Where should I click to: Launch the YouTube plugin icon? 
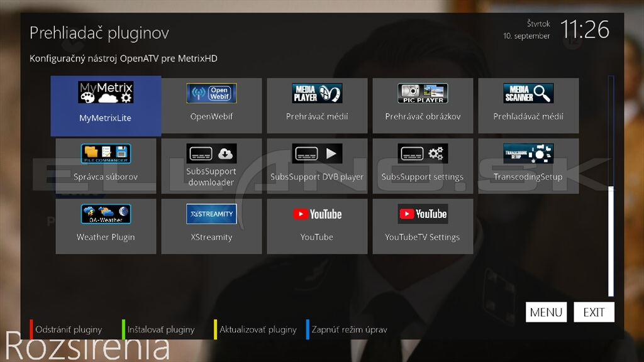[x=317, y=214]
